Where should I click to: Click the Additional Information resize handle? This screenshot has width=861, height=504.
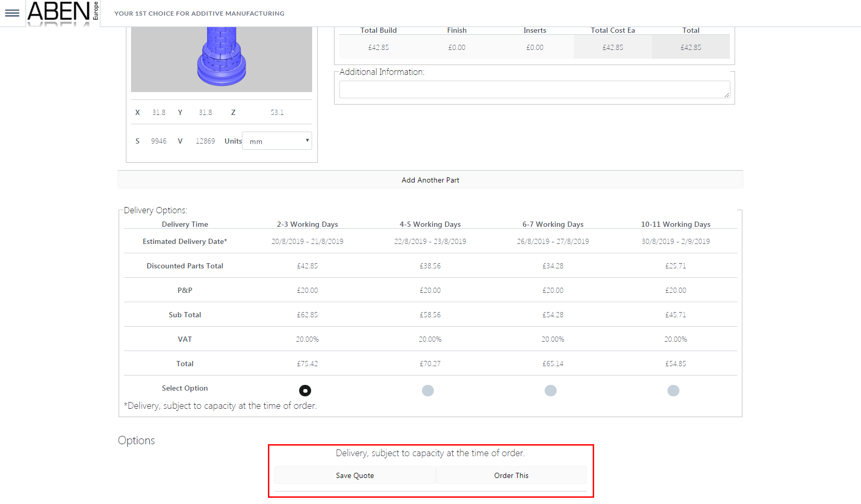727,95
